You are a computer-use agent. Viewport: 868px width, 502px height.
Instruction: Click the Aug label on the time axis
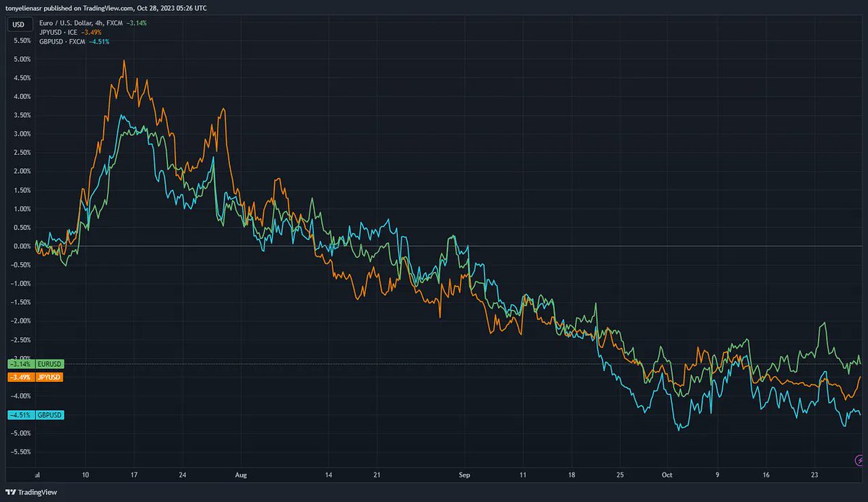click(242, 475)
